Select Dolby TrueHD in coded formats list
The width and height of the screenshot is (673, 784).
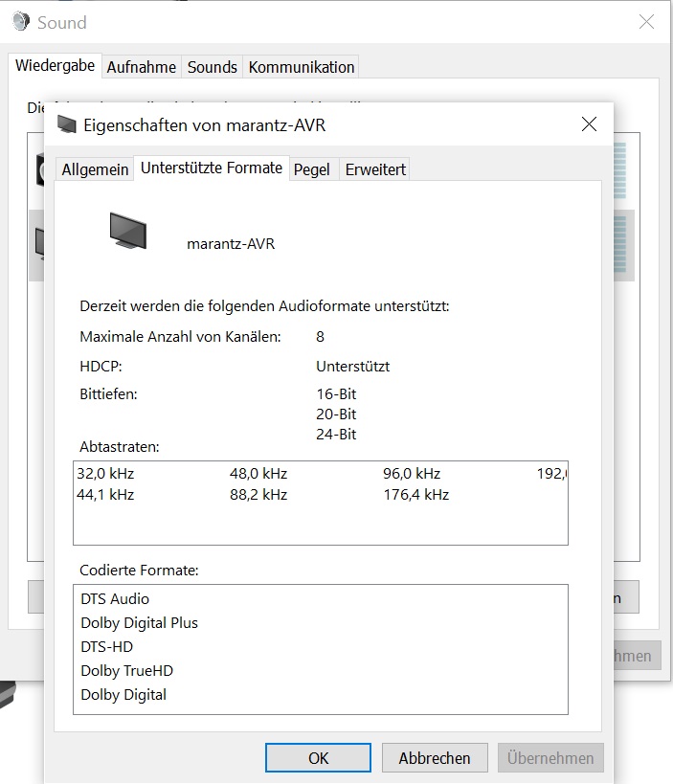[127, 670]
